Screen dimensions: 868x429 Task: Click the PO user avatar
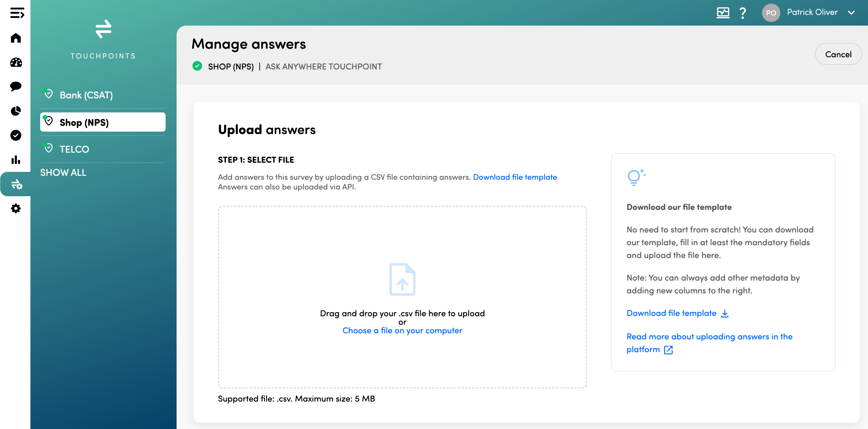pos(771,13)
